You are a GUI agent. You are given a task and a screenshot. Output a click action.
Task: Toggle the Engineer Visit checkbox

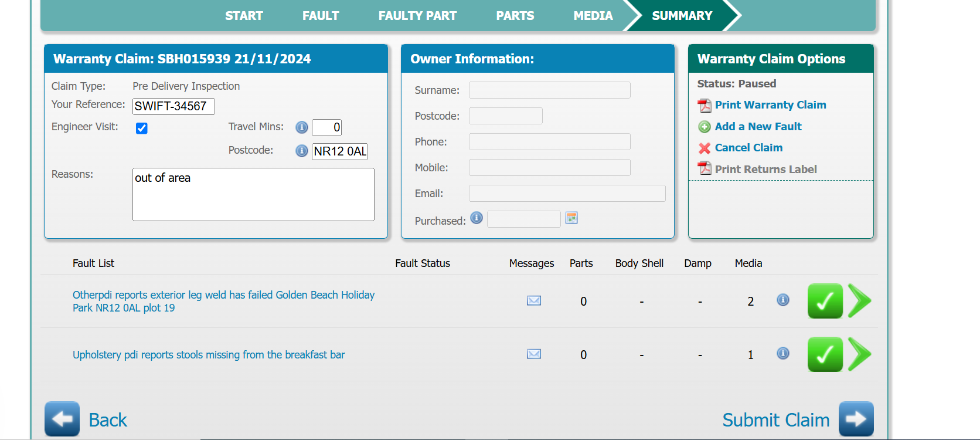pyautogui.click(x=142, y=128)
